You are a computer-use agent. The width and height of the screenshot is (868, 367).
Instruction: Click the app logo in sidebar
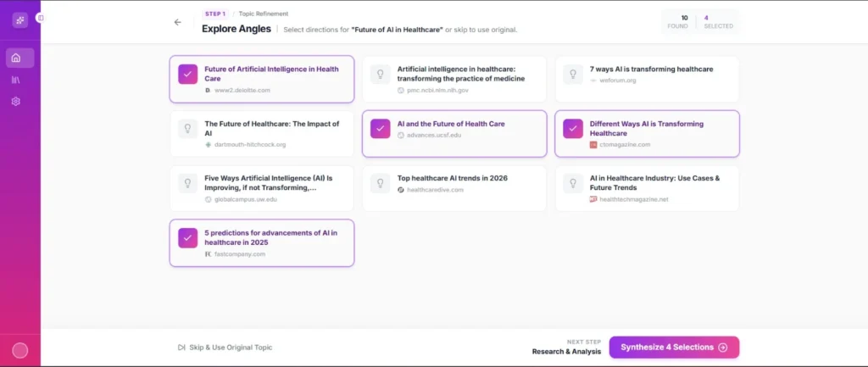19,20
